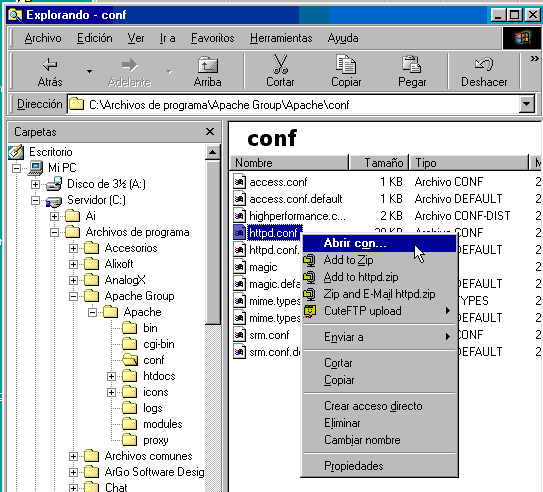Click the folder tree scroll-up arrow

click(213, 152)
